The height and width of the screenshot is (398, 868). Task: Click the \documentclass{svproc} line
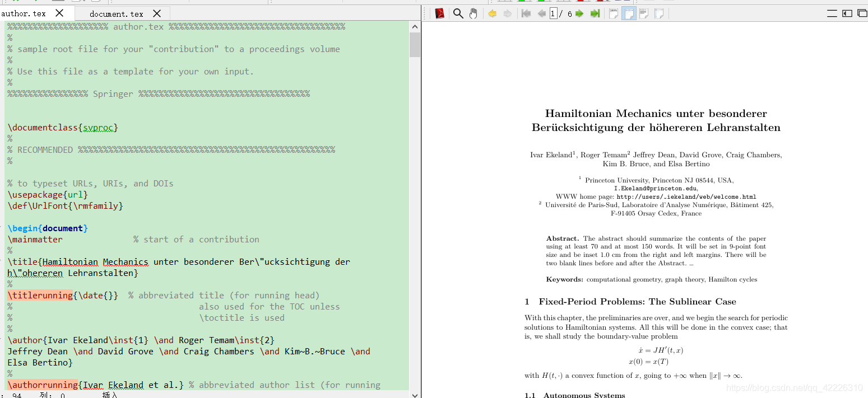63,128
